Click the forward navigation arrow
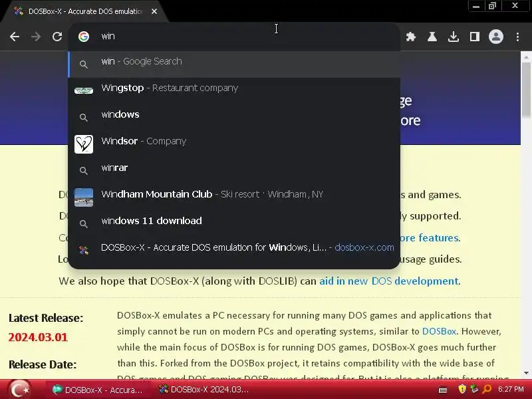The width and height of the screenshot is (532, 399). pyautogui.click(x=36, y=37)
